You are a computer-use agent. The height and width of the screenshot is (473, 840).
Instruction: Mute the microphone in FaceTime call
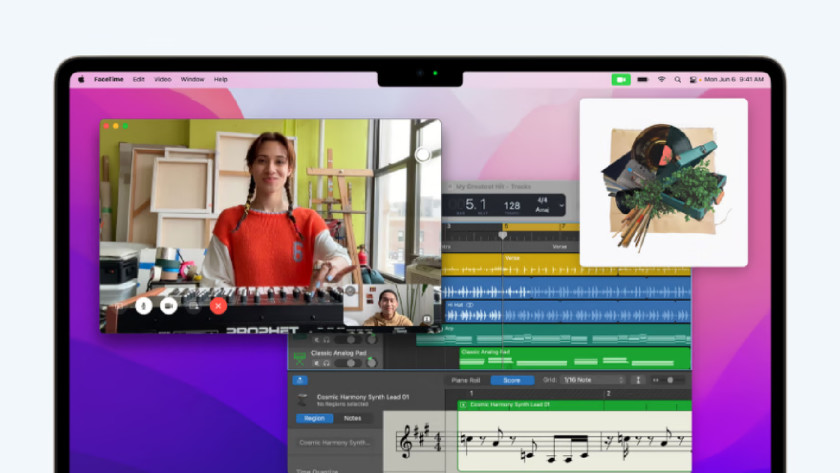pyautogui.click(x=144, y=306)
